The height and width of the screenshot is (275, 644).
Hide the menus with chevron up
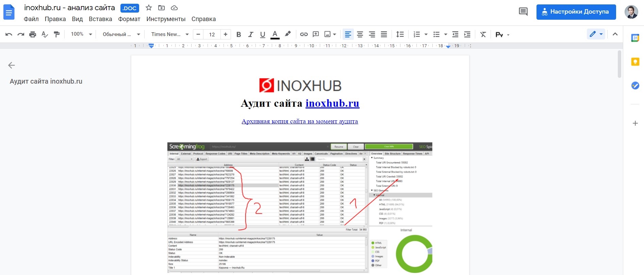pyautogui.click(x=615, y=34)
